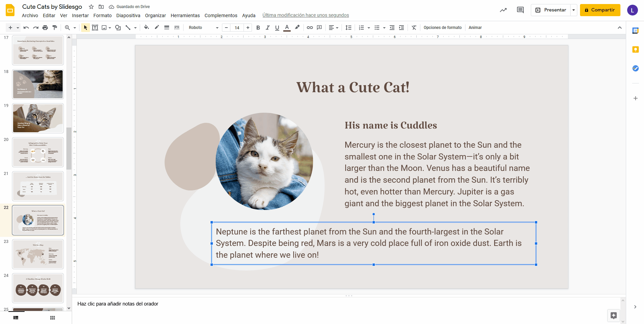Expand the new slide layout dropdown
The width and height of the screenshot is (644, 324).
18,28
